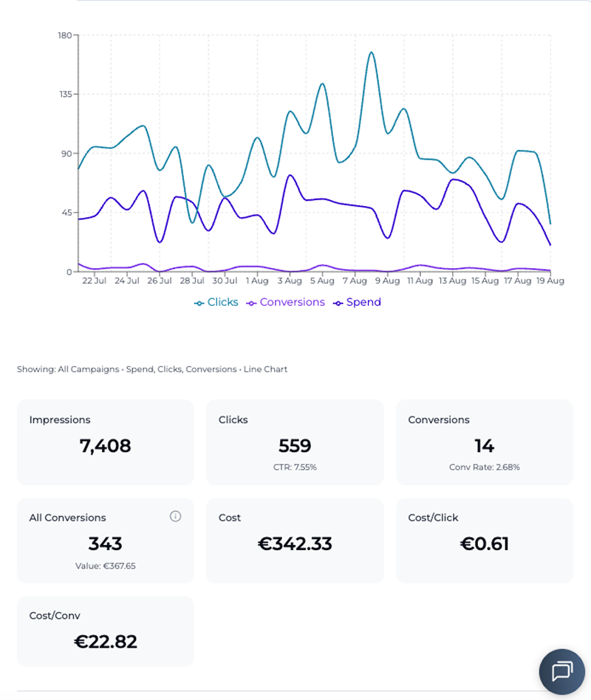
Task: Toggle the Spend series in legend
Action: pyautogui.click(x=357, y=302)
